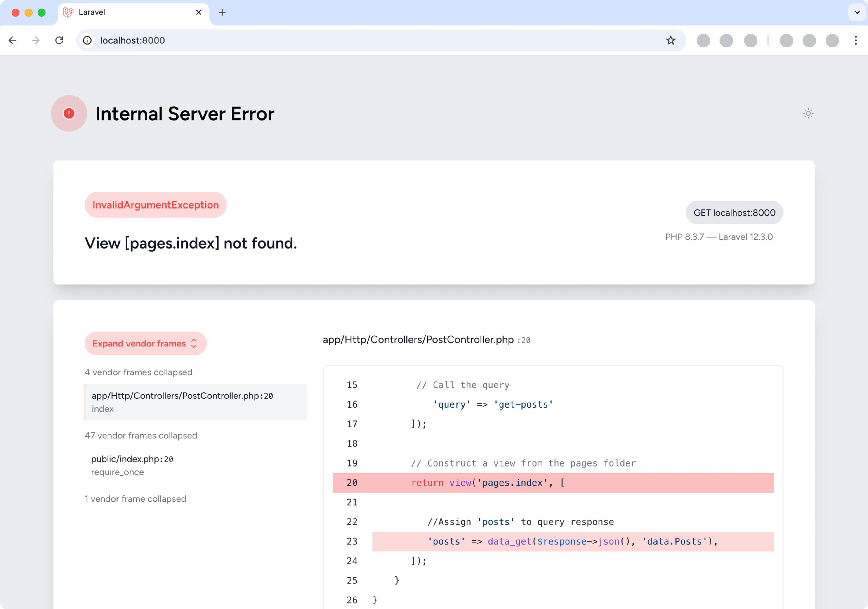
Task: Click the InvalidArgumentException label
Action: click(x=155, y=205)
